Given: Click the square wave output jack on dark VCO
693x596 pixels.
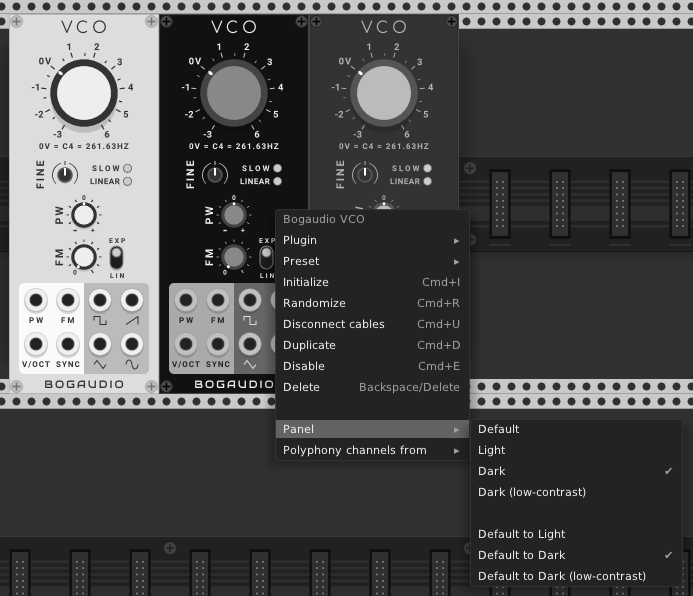Looking at the screenshot, I should click(250, 300).
